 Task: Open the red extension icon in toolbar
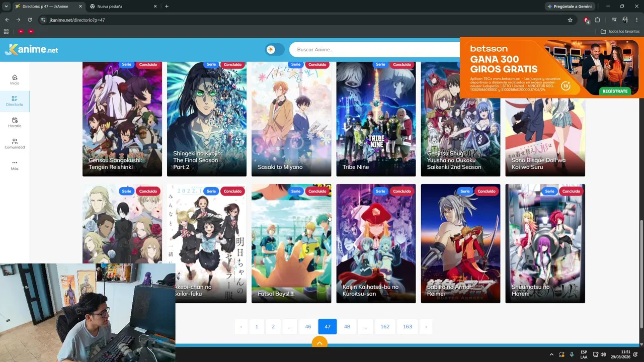[586, 20]
